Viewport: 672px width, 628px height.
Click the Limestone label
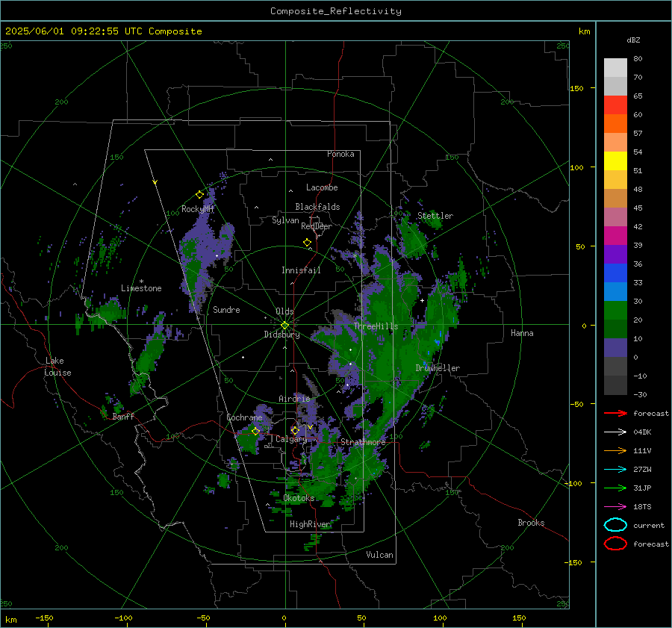point(141,288)
